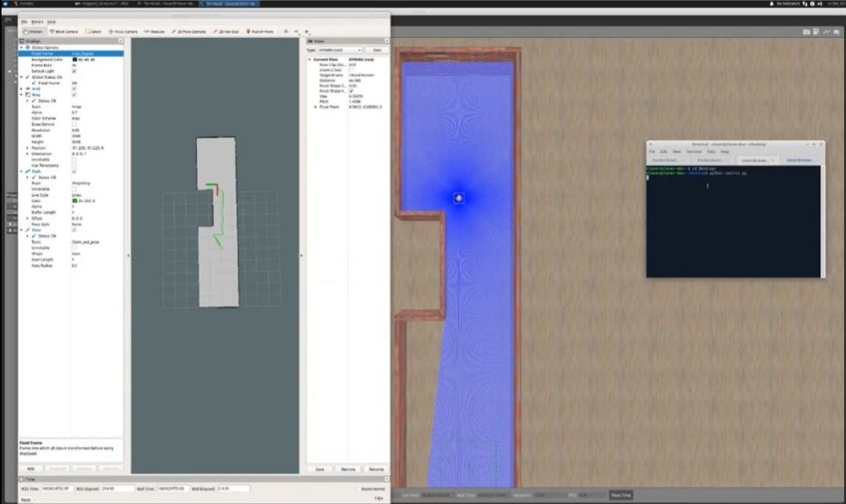
Task: Disable the Map display checkbox
Action: (x=74, y=94)
